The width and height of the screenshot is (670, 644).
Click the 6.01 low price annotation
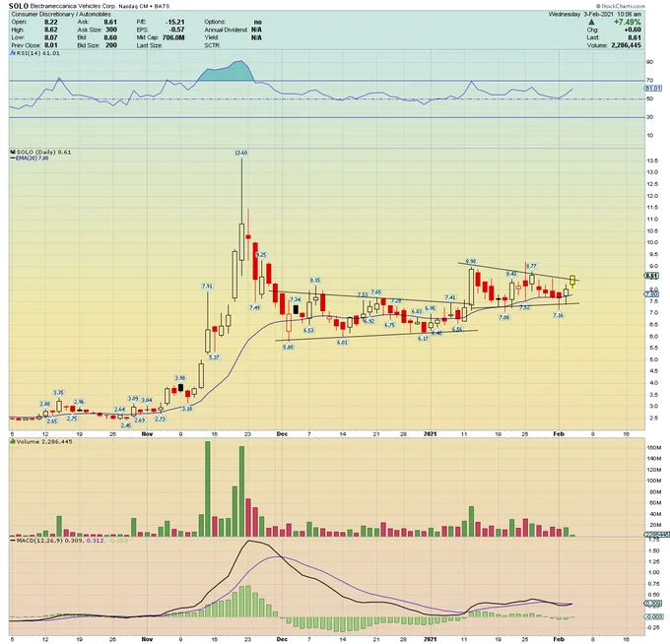tap(342, 343)
